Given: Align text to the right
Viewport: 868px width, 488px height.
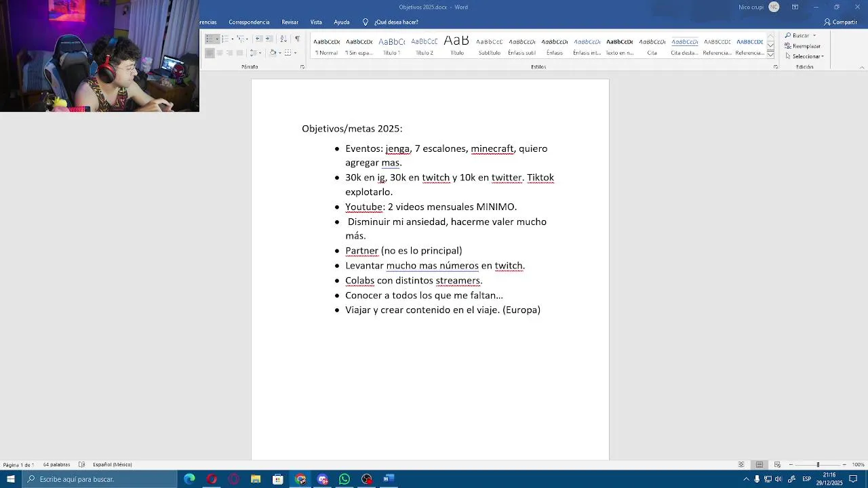Looking at the screenshot, I should (229, 53).
